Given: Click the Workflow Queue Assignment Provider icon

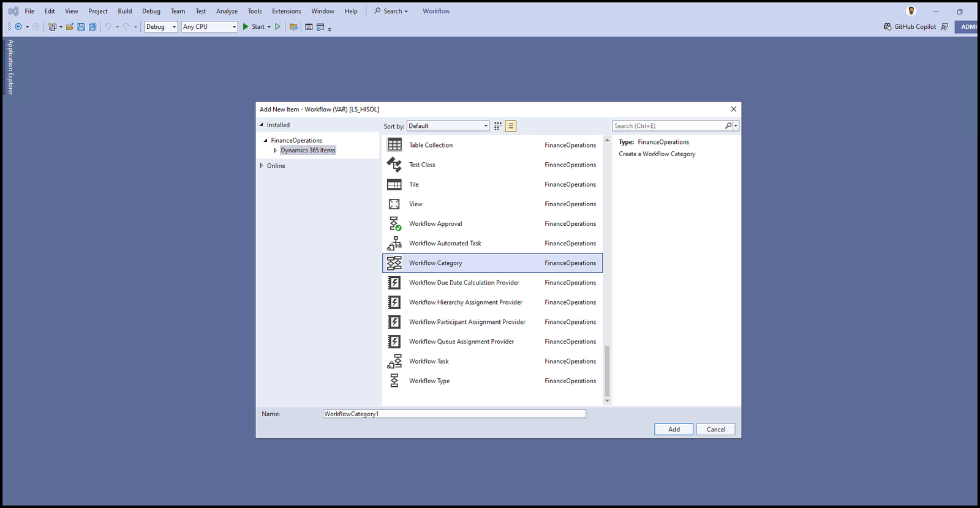Looking at the screenshot, I should pyautogui.click(x=394, y=341).
